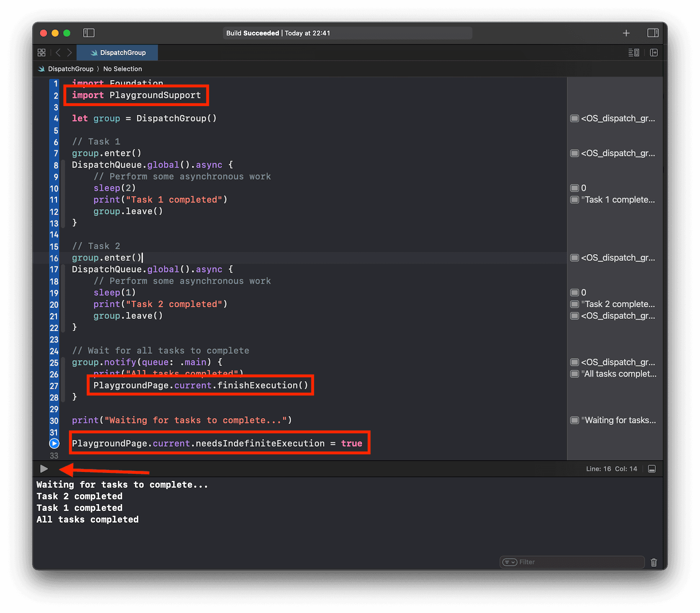Hide the navigator panel via toolbar icon
700x613 pixels.
[x=89, y=33]
